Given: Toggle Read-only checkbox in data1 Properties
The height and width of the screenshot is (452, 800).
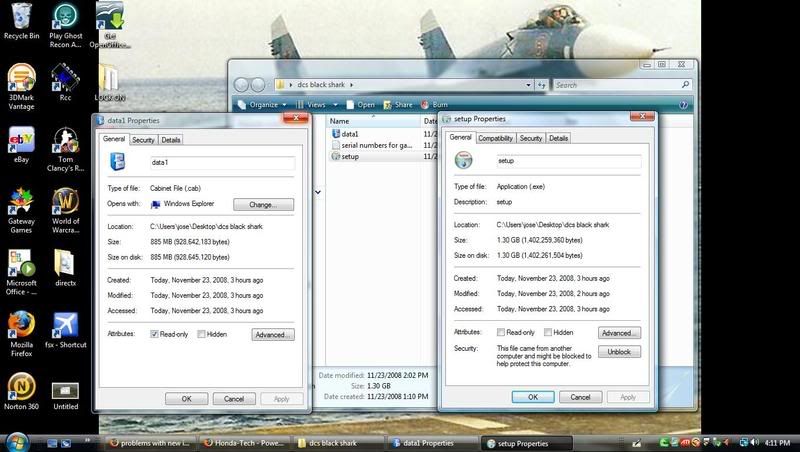Looking at the screenshot, I should 154,334.
